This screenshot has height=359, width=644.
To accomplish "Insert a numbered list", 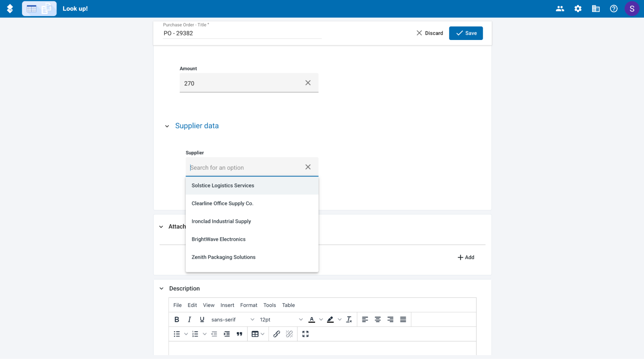I will (195, 334).
